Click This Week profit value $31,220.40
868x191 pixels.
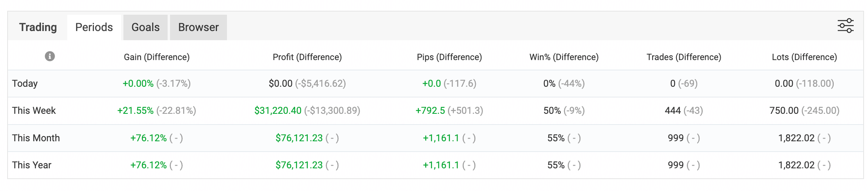278,111
